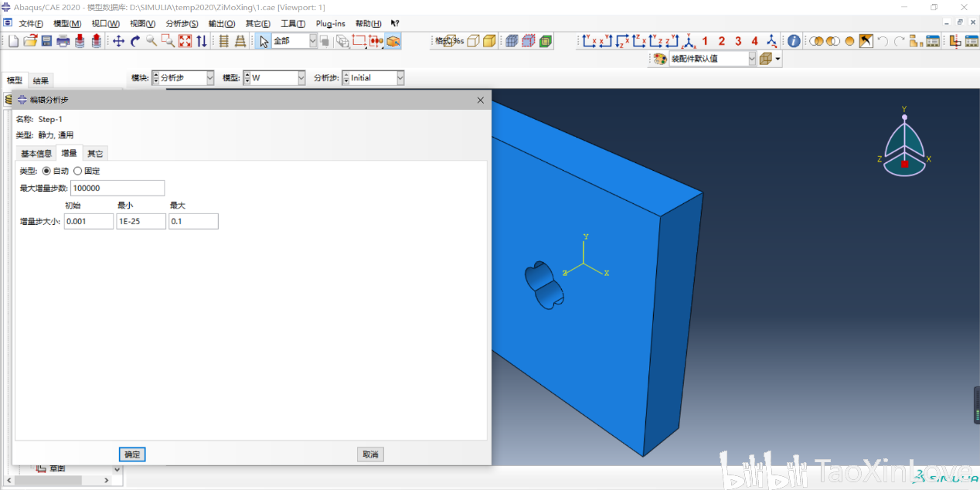Apply front XY view
This screenshot has height=490, width=980.
[590, 41]
